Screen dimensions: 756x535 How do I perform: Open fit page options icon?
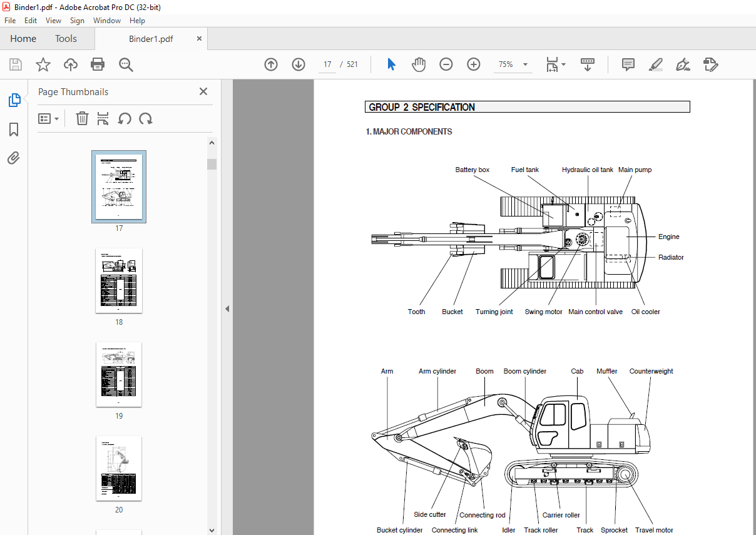pyautogui.click(x=556, y=64)
